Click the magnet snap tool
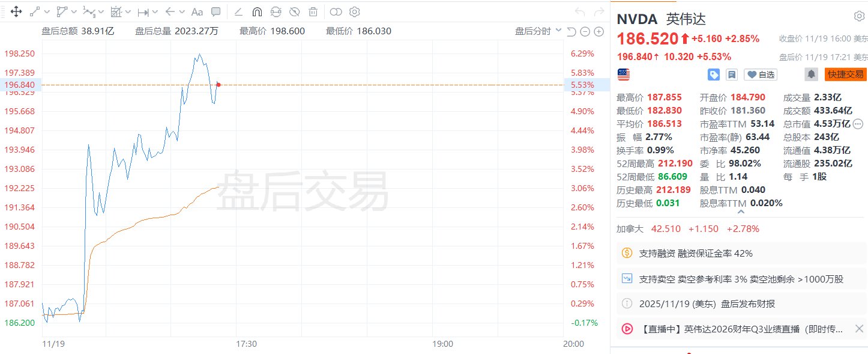The width and height of the screenshot is (868, 354). [x=257, y=11]
